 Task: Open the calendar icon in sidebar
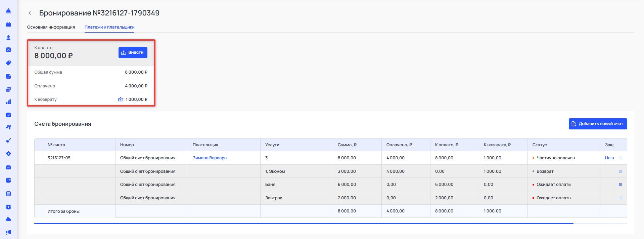(x=8, y=24)
